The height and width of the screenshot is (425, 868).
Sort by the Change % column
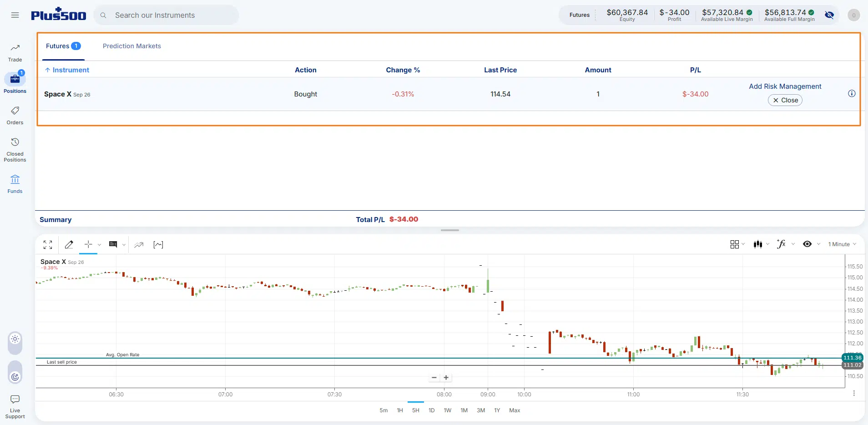(403, 70)
